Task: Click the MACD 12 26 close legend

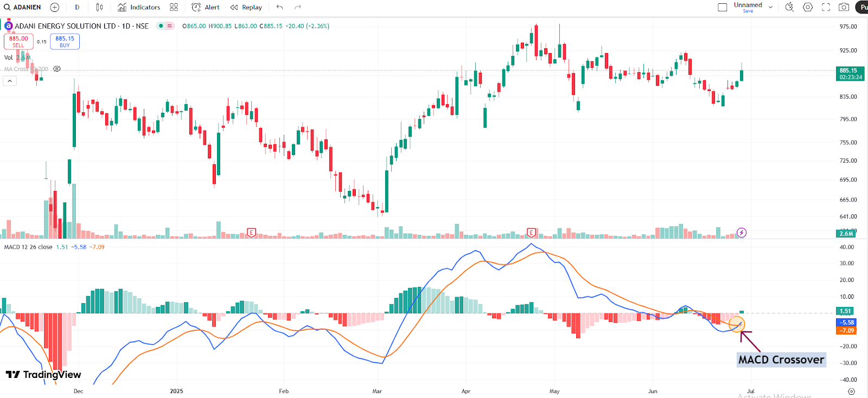Action: click(x=28, y=247)
